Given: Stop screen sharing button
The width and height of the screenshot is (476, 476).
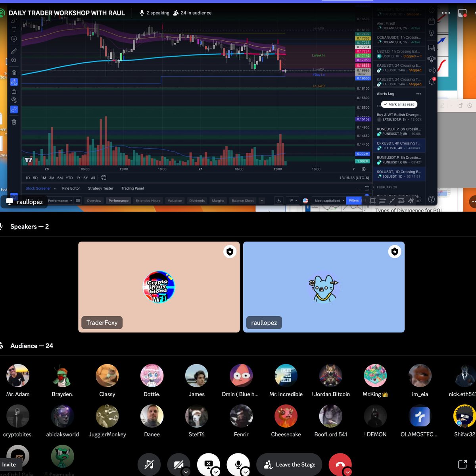Looking at the screenshot, I should [208, 464].
